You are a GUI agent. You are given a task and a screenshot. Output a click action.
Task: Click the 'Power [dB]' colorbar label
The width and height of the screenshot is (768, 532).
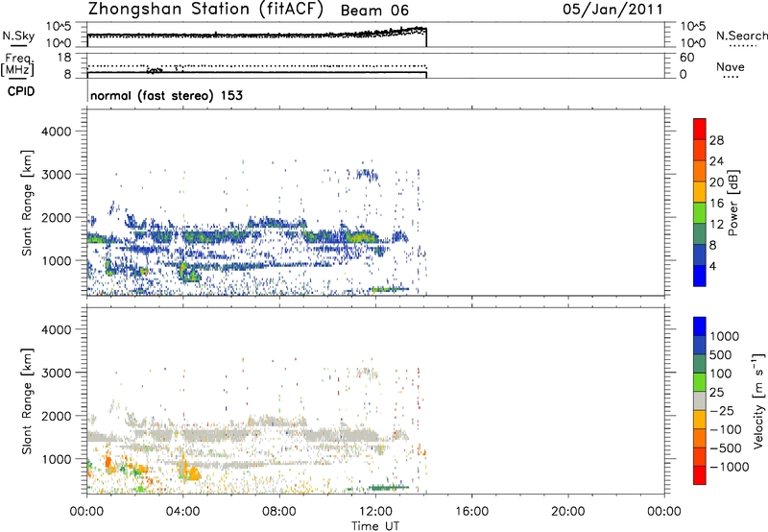733,203
